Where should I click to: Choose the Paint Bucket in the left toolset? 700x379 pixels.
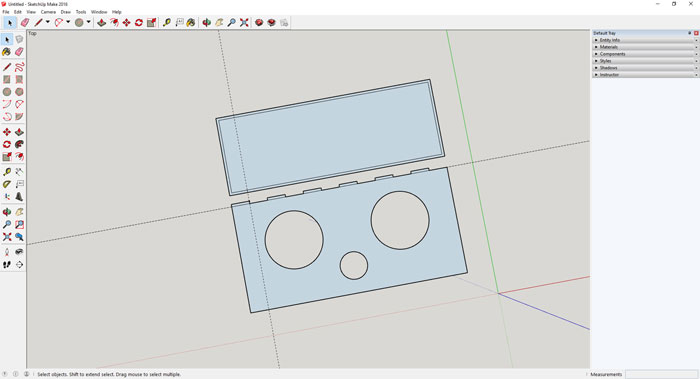(x=7, y=52)
